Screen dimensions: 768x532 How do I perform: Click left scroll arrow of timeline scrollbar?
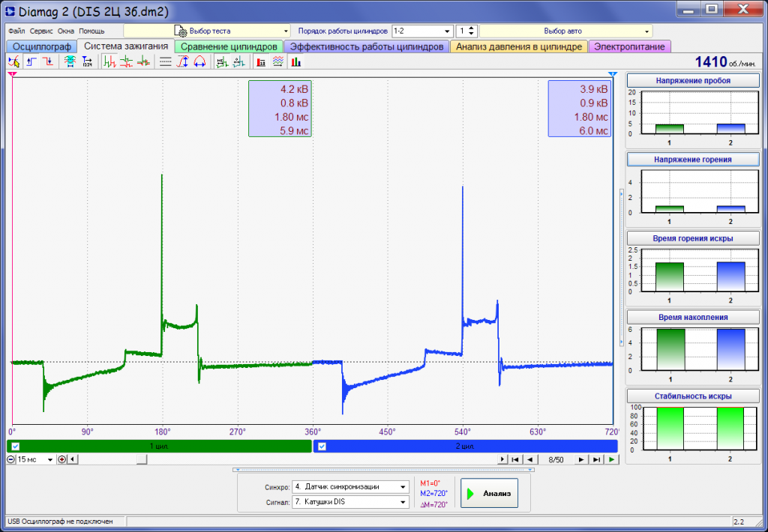coord(73,459)
